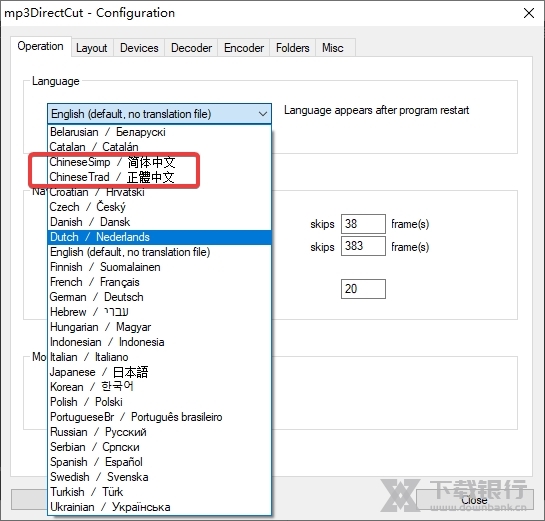Image resolution: width=545 pixels, height=521 pixels.
Task: Select Hungarian / Magyar option
Action: point(159,327)
